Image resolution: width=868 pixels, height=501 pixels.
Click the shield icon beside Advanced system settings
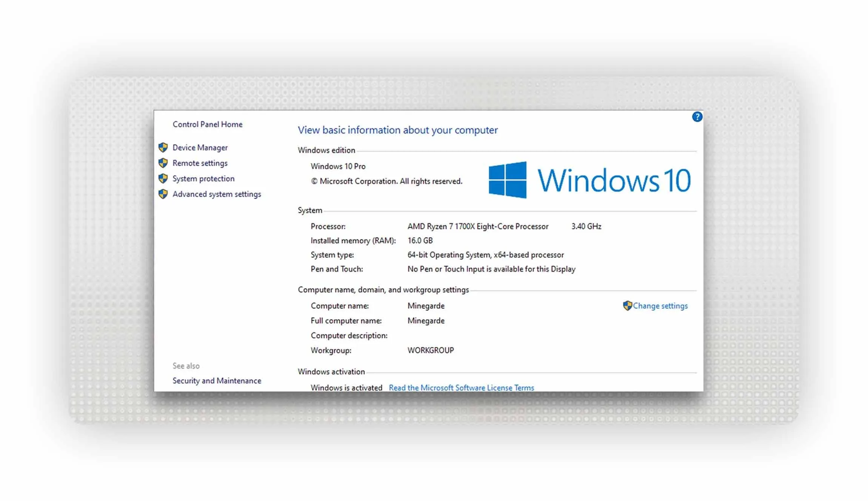[x=163, y=194]
